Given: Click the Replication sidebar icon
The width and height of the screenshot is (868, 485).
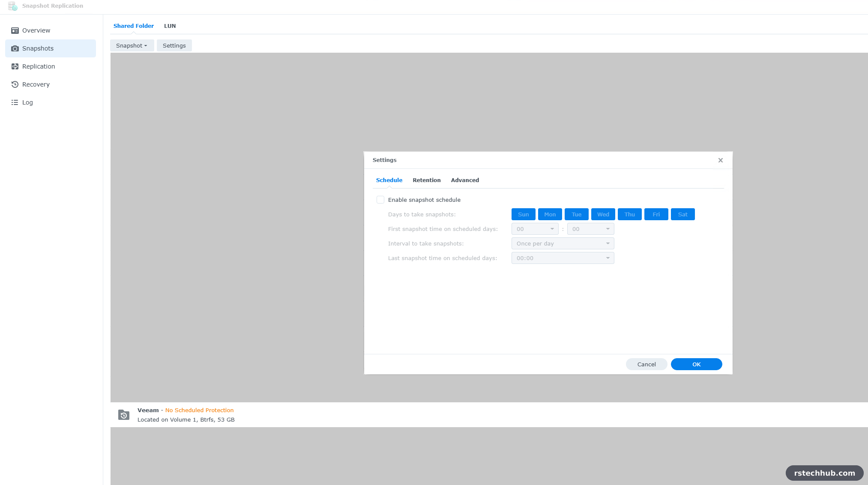Looking at the screenshot, I should click(15, 66).
